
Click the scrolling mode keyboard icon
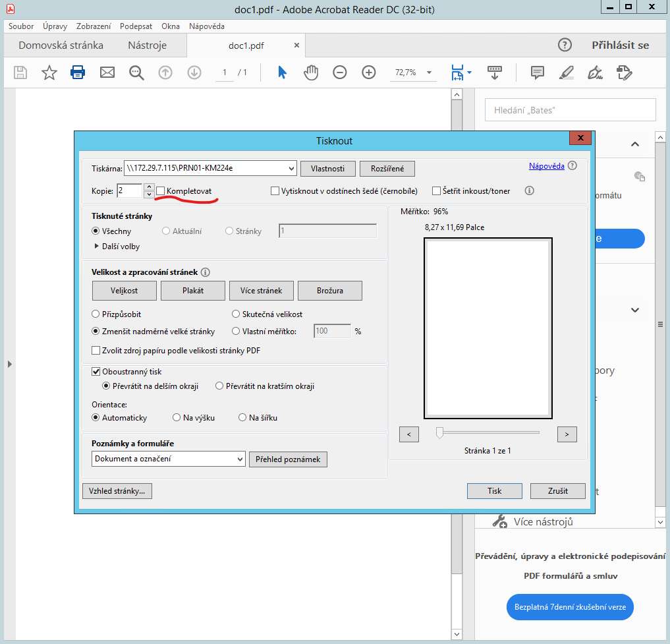point(495,73)
